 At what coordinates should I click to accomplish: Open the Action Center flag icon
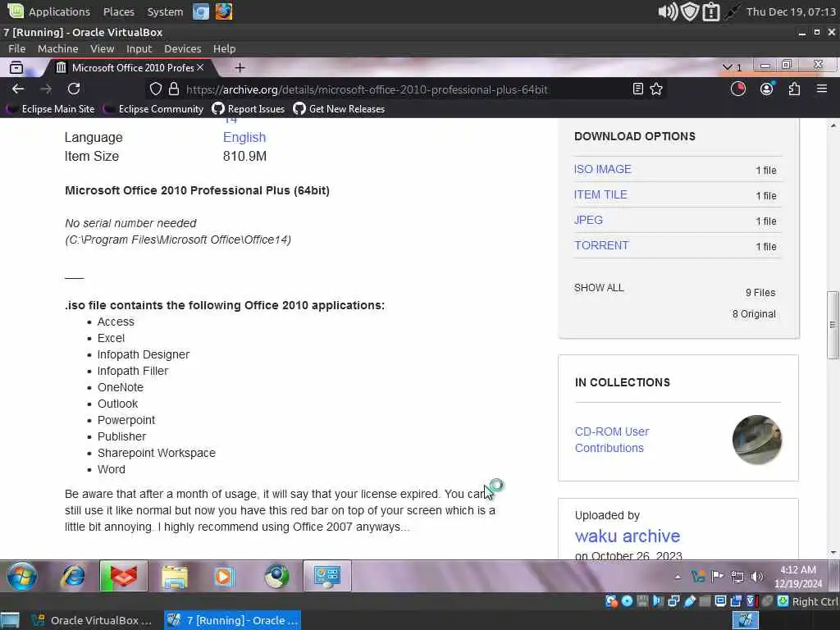coord(717,577)
